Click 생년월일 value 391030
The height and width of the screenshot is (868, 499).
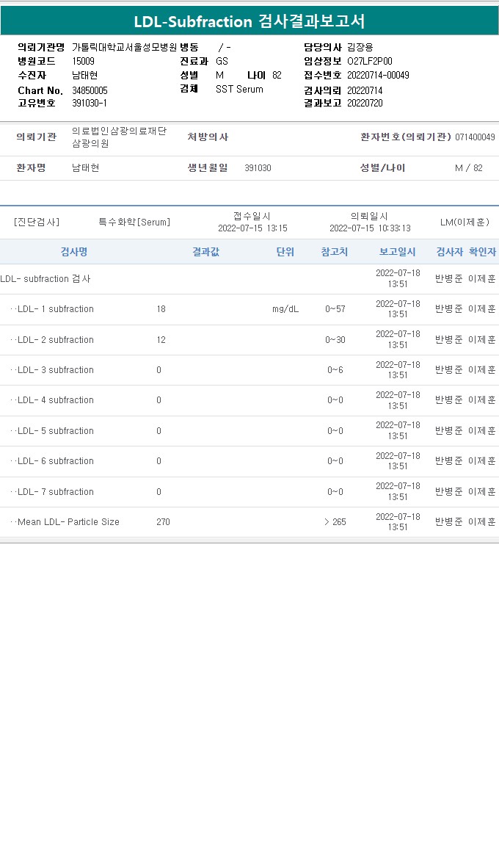(258, 167)
